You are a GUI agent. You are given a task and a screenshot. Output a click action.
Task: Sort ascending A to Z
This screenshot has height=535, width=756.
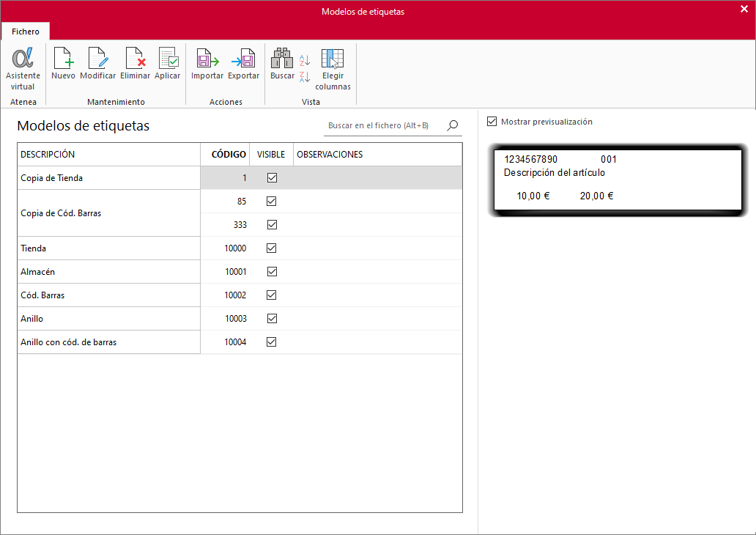coord(305,60)
